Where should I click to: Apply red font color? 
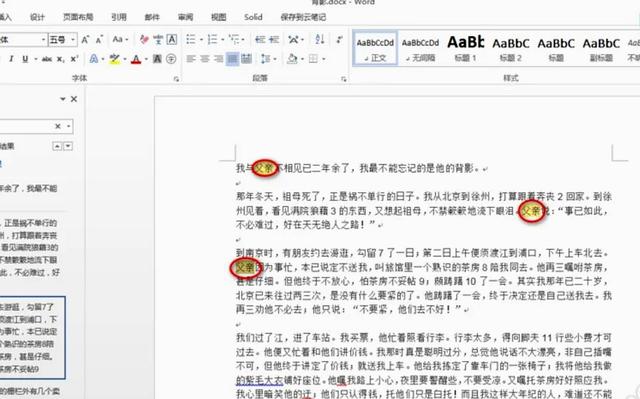pos(136,59)
